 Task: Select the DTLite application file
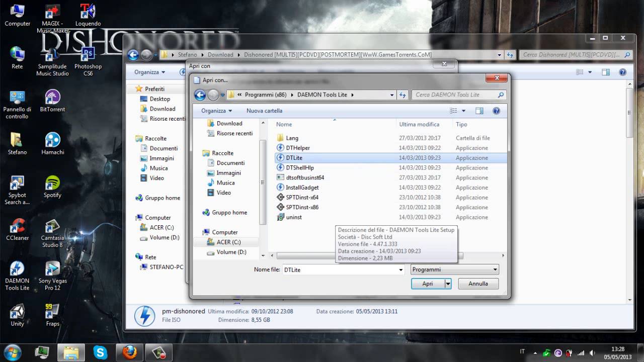pos(294,158)
